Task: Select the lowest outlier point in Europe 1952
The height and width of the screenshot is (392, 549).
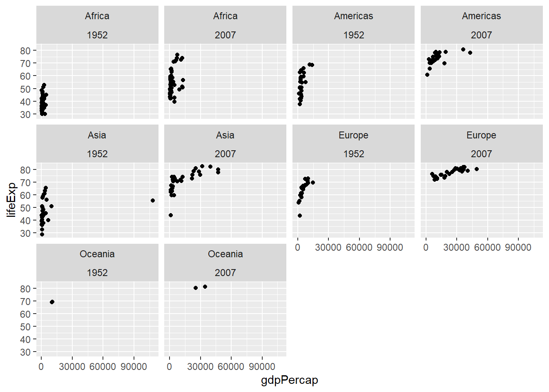Action: click(300, 216)
